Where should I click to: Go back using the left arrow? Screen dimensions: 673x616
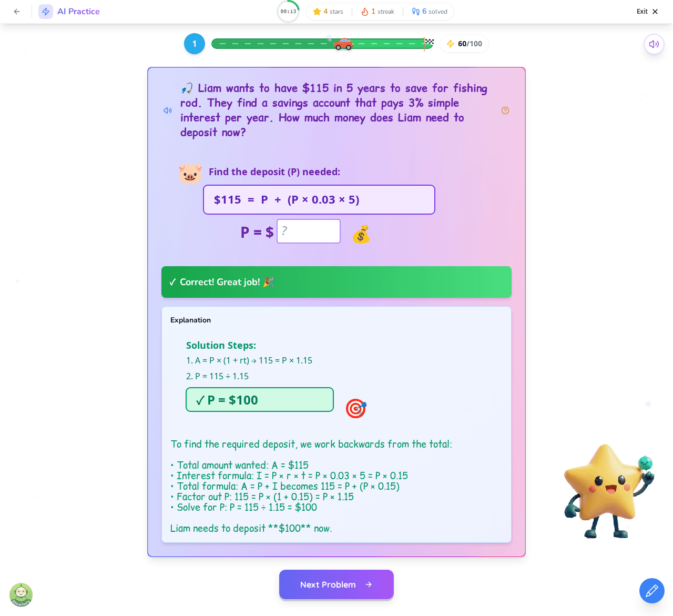coord(17,12)
